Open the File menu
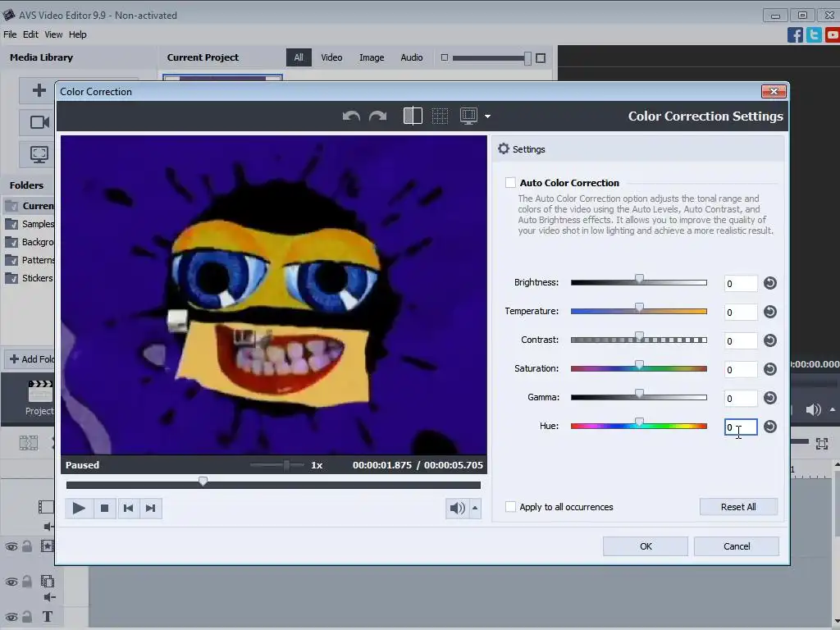The width and height of the screenshot is (840, 630). click(x=10, y=34)
